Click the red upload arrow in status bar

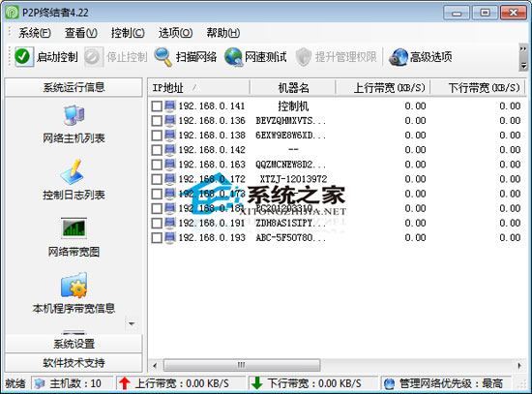point(124,383)
